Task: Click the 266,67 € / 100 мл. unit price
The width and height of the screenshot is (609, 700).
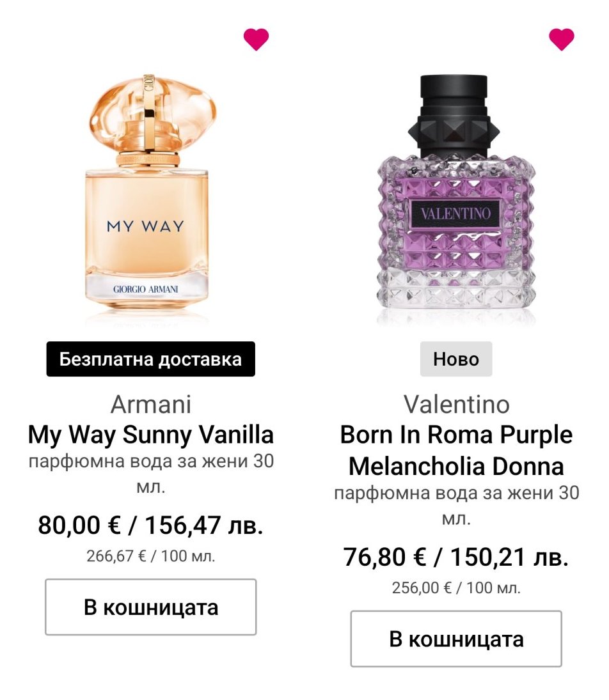Action: click(151, 556)
